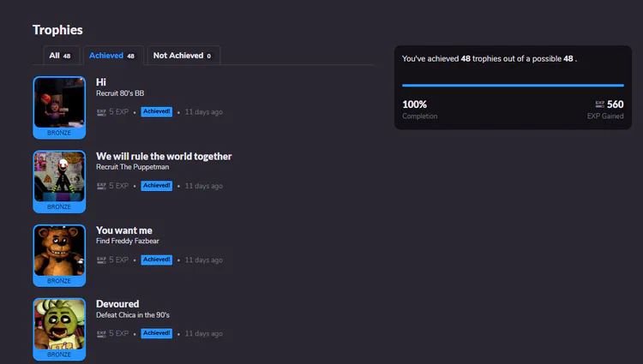Click the EXP icon beside 560
Screen dimensions: 643x364
pos(599,104)
